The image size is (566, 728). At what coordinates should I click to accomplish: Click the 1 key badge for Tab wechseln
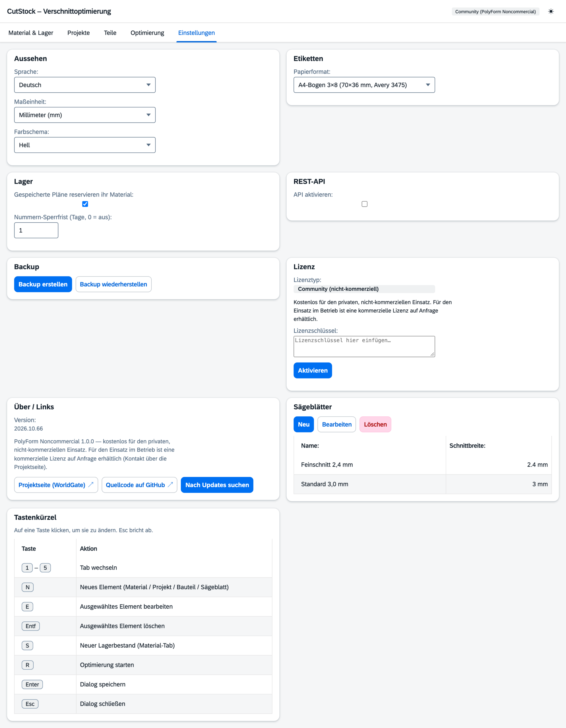[x=27, y=568]
